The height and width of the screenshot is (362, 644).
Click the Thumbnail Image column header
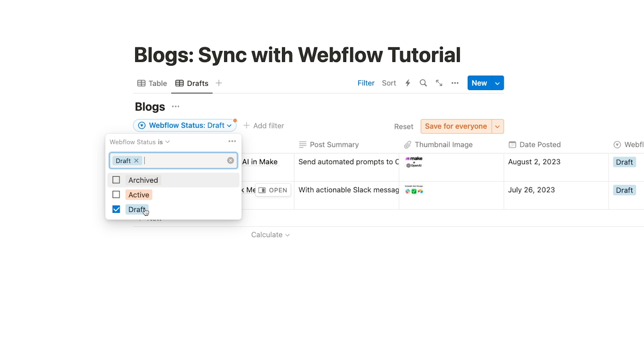click(x=438, y=144)
